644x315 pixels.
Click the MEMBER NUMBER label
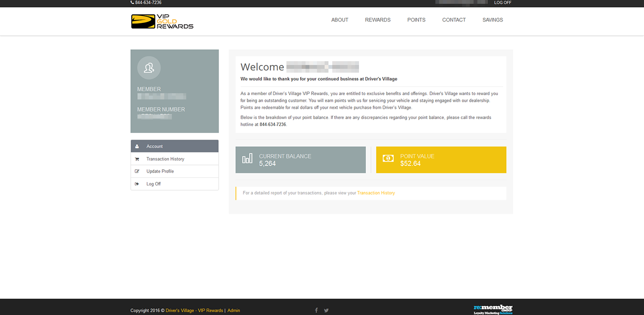click(161, 109)
